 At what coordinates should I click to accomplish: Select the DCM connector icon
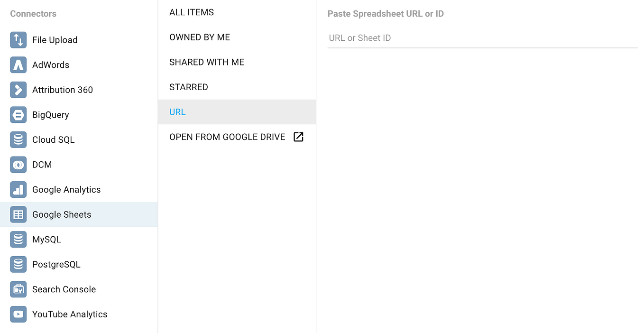[18, 165]
